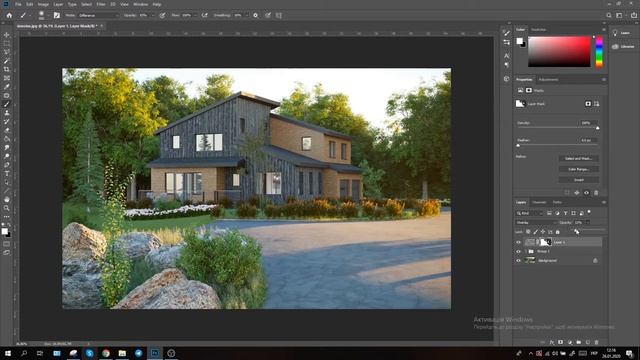
Task: Open Telegram from the taskbar
Action: point(139,353)
